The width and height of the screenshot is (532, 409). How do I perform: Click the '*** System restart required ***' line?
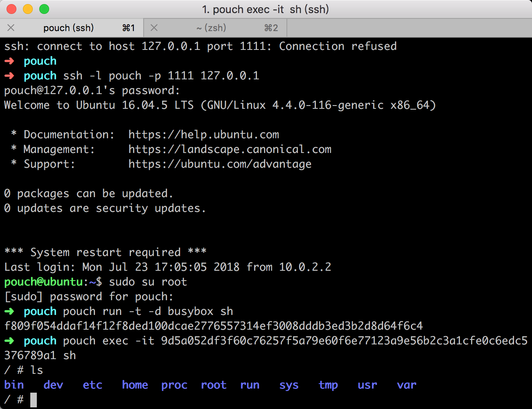click(x=105, y=252)
